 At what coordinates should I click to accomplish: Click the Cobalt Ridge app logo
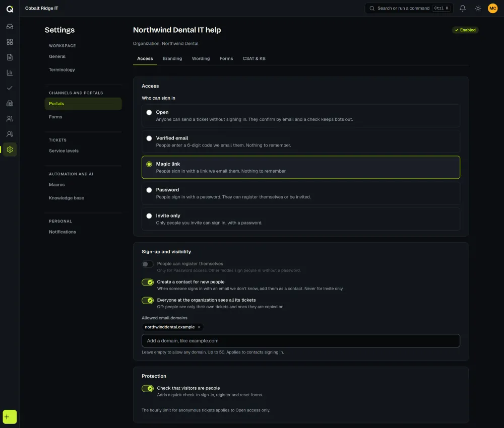(10, 9)
